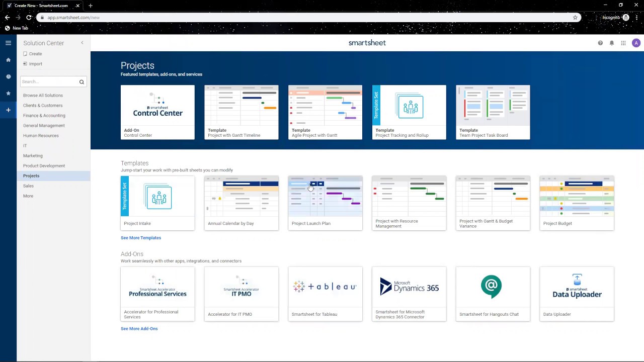Open the hamburger menu icon
The height and width of the screenshot is (362, 644).
coord(8,43)
